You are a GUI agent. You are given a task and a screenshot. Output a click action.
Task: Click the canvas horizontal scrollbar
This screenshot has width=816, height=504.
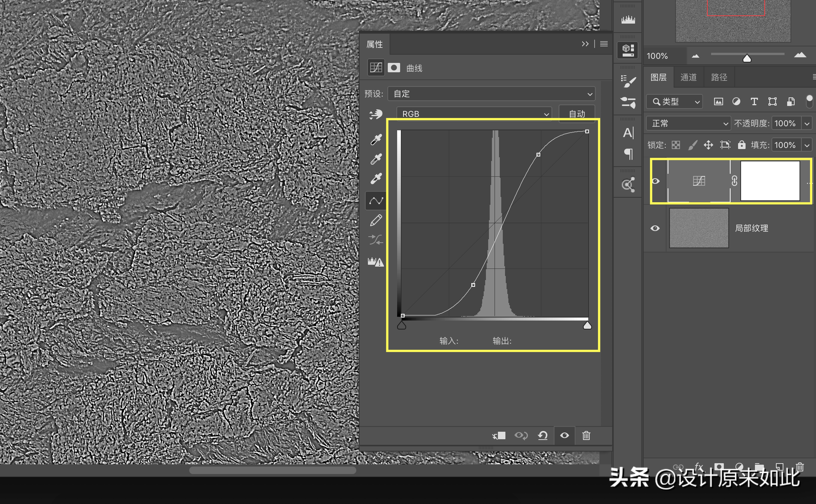tap(273, 470)
